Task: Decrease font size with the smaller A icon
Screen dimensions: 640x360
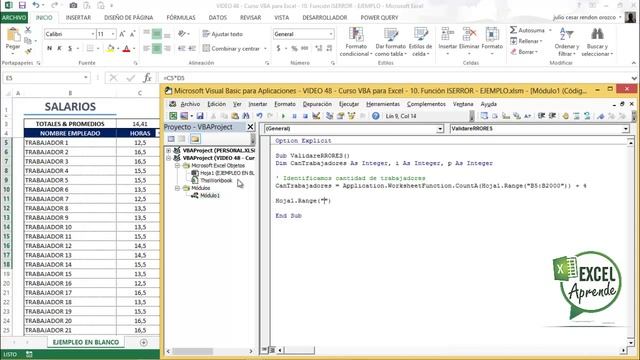Action: click(x=133, y=34)
